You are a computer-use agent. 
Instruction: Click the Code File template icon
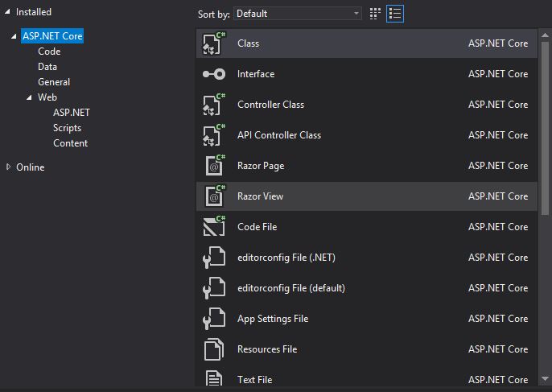tap(214, 226)
